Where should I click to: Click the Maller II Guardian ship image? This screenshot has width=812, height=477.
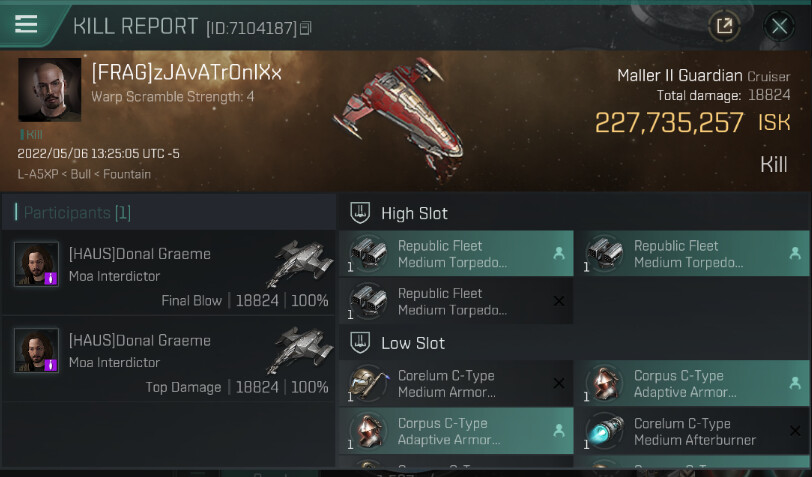coord(399,120)
